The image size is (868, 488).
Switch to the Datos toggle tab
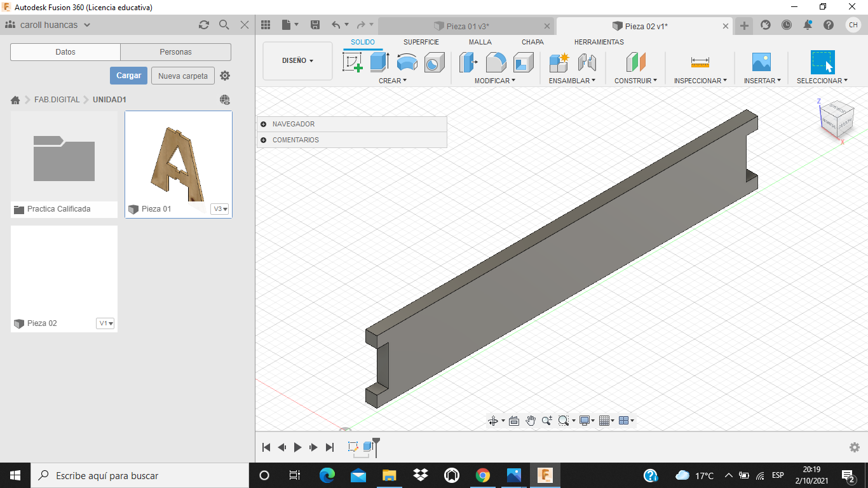click(65, 52)
